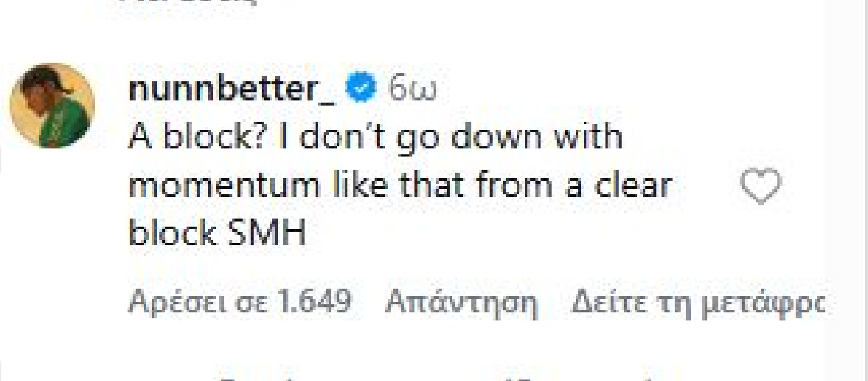Reply using the "Απάντηση" button

click(462, 303)
